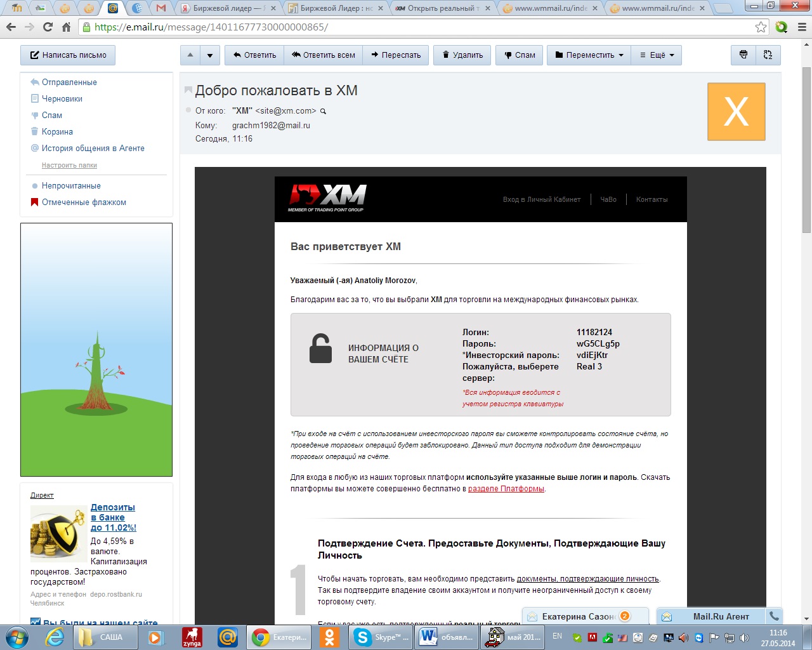Viewport: 812px width, 650px height.
Task: Switch to the Открыть реальный tab
Action: (x=442, y=8)
